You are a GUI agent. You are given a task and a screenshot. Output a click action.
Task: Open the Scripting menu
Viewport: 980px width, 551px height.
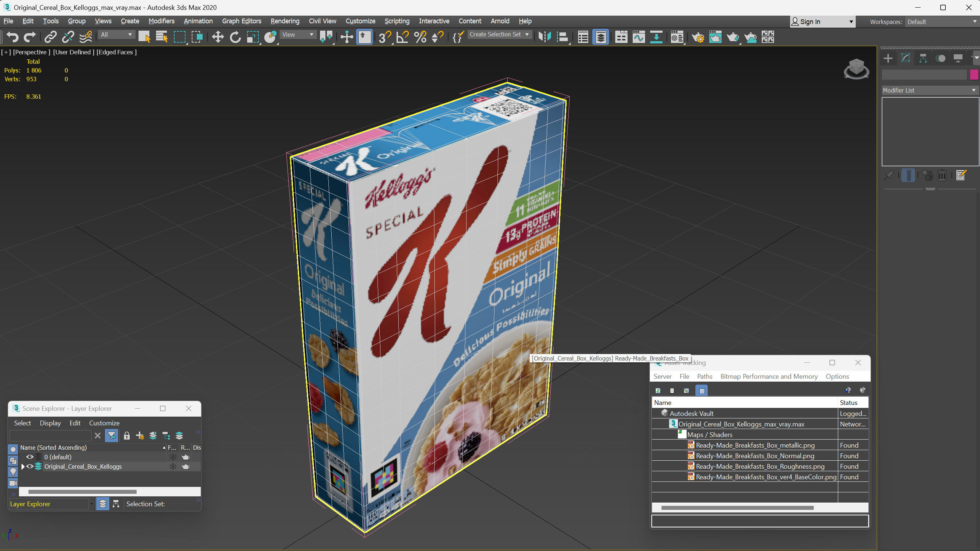point(397,21)
